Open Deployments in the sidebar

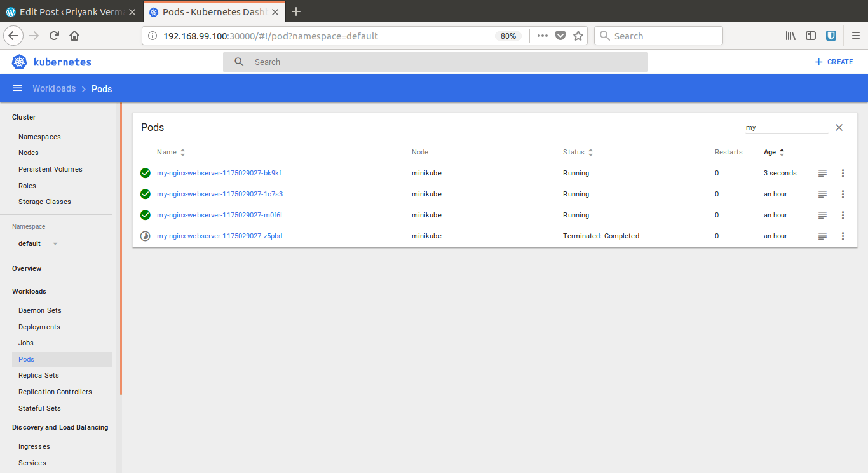[x=39, y=327]
